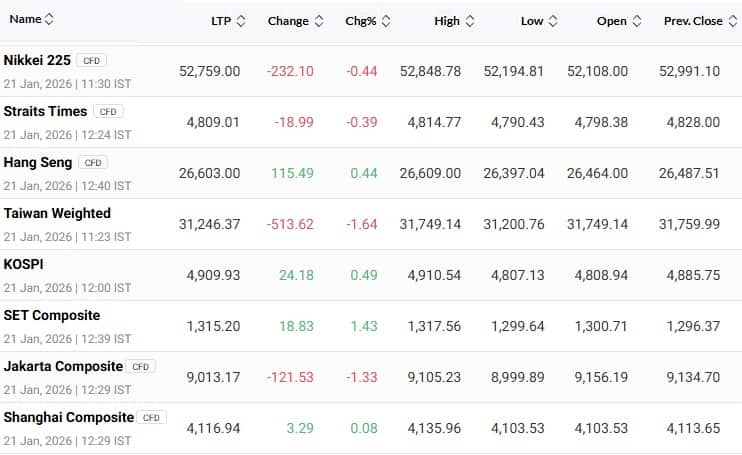
Task: Click the CFD badge beside Shanghai Composite
Action: (151, 418)
